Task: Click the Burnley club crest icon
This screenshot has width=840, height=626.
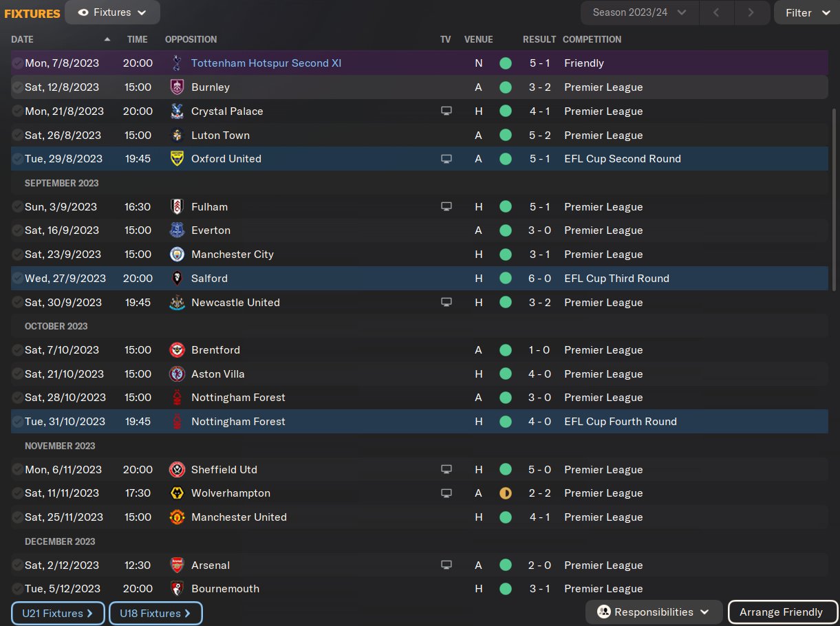Action: [177, 87]
